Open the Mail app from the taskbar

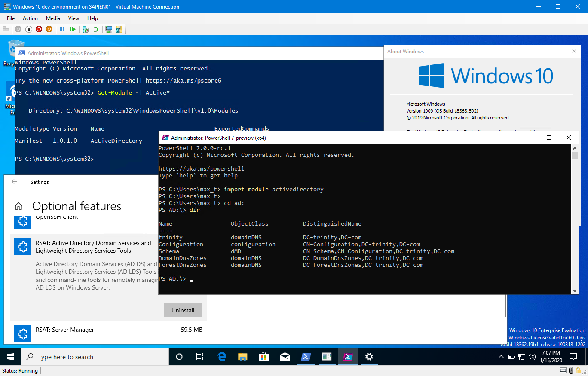click(x=285, y=357)
